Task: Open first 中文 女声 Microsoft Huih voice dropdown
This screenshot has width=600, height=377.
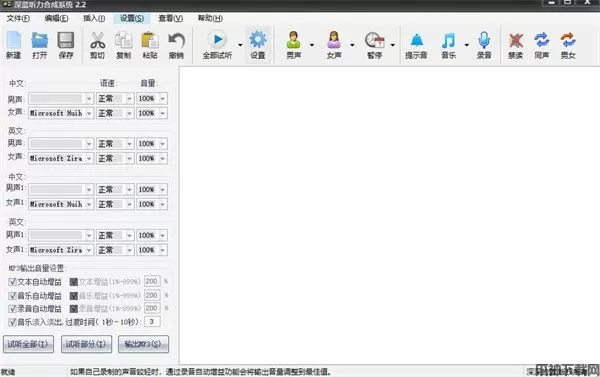Action: [x=61, y=113]
